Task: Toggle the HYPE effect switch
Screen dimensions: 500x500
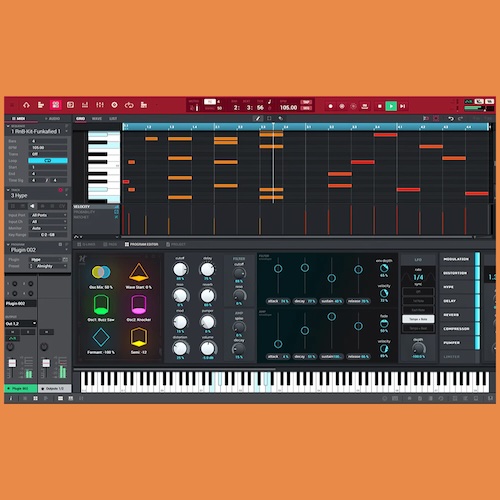Action: (477, 287)
